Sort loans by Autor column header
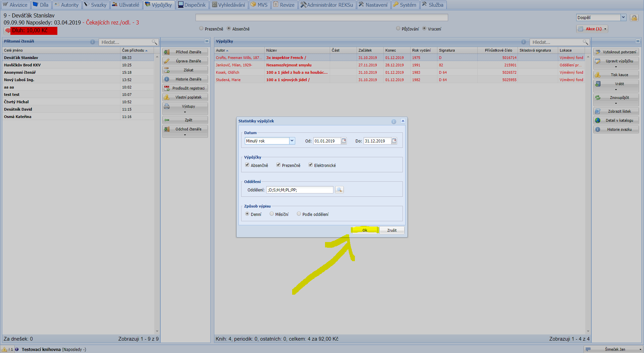This screenshot has height=353, width=644. pos(239,50)
